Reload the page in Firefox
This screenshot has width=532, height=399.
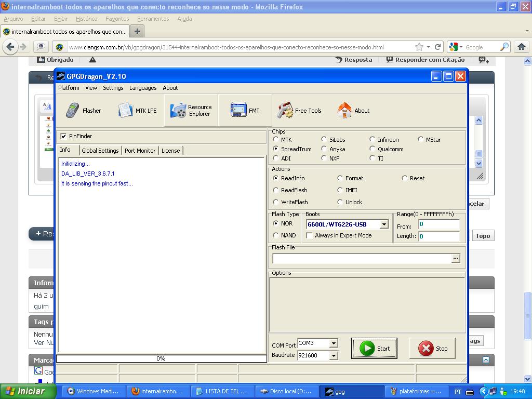(437, 47)
